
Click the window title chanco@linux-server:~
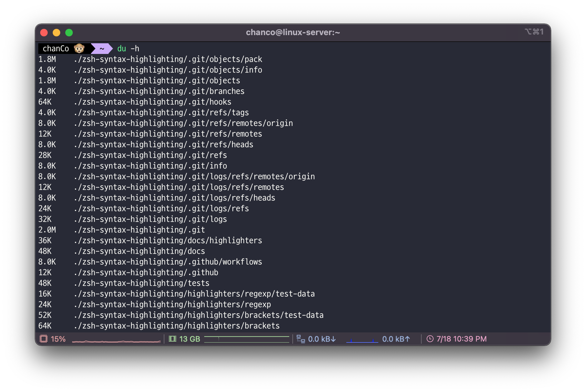293,32
